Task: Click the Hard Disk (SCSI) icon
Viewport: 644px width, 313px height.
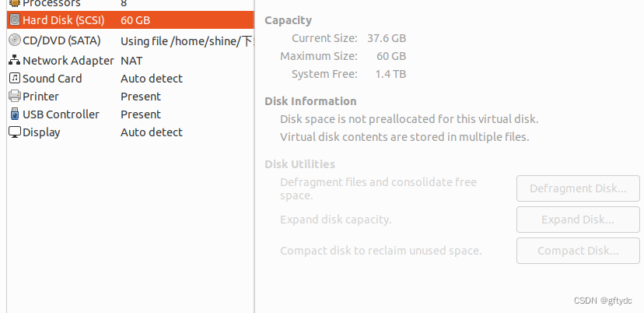Action: [14, 20]
